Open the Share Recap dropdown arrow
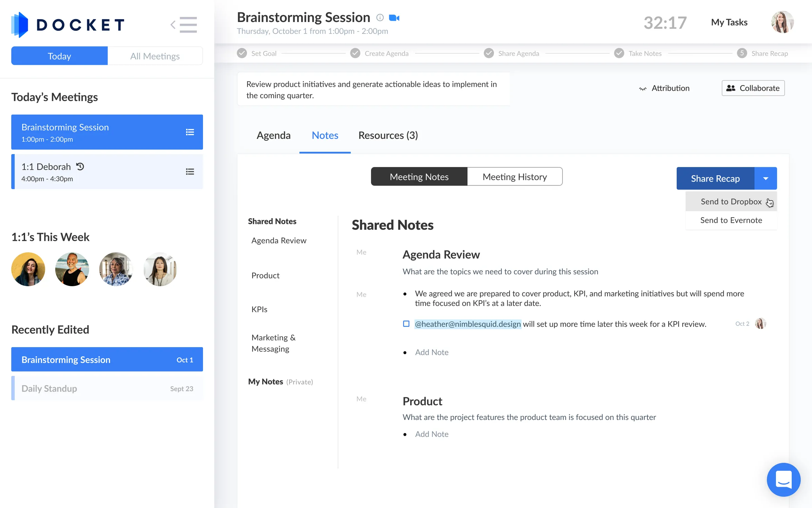Viewport: 812px width, 508px height. click(766, 178)
